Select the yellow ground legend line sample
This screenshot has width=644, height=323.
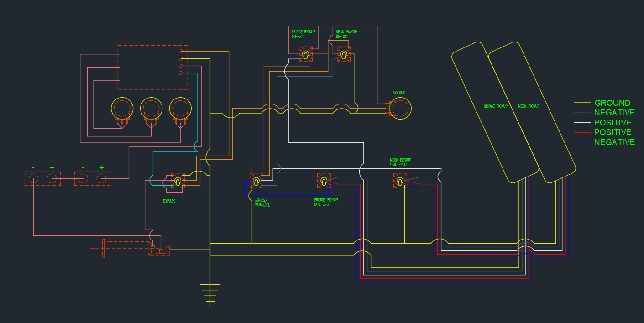[x=582, y=103]
